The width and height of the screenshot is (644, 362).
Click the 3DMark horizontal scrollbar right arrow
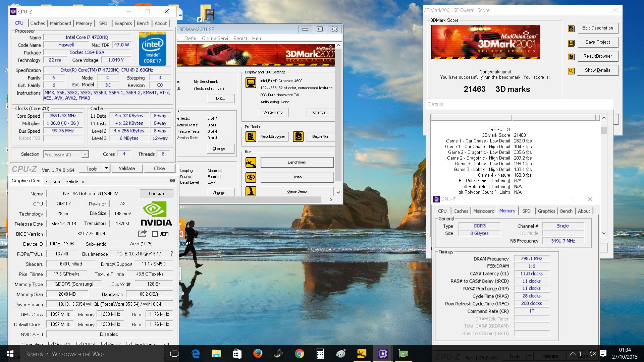coord(331,199)
